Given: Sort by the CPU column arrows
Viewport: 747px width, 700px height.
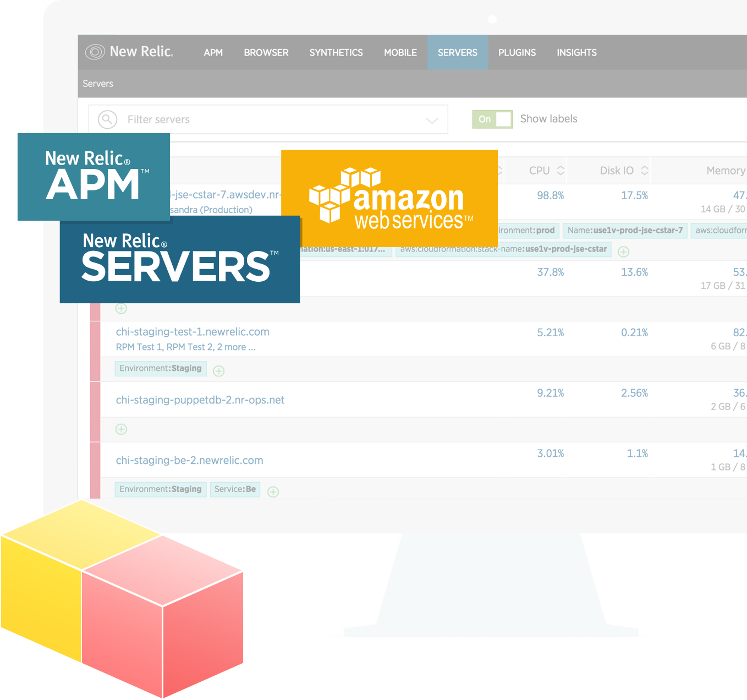Looking at the screenshot, I should coord(561,171).
